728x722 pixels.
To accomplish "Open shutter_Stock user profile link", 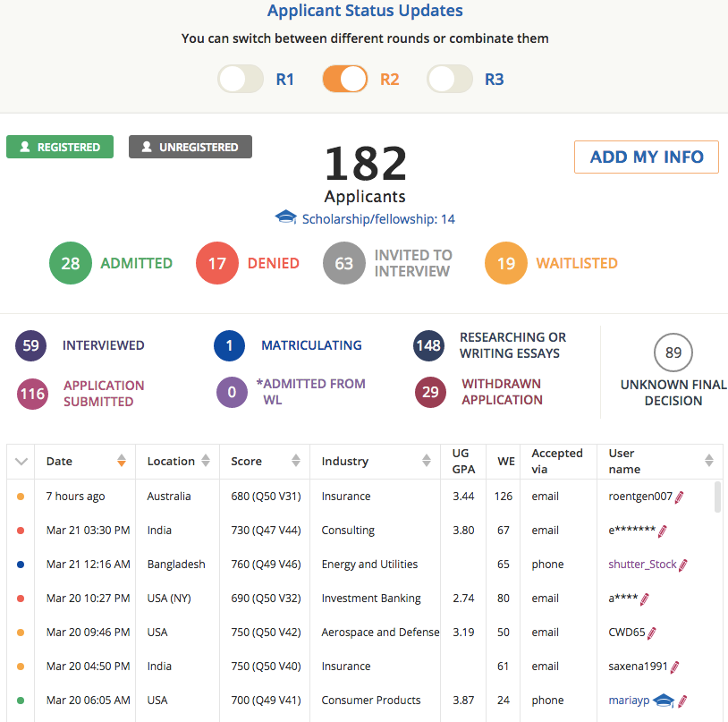I will click(640, 565).
